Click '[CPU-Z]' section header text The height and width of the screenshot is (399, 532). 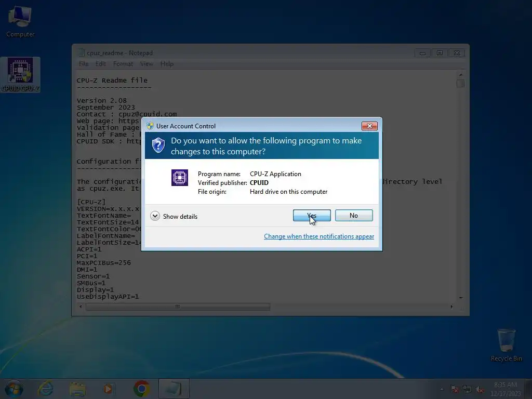coord(91,202)
